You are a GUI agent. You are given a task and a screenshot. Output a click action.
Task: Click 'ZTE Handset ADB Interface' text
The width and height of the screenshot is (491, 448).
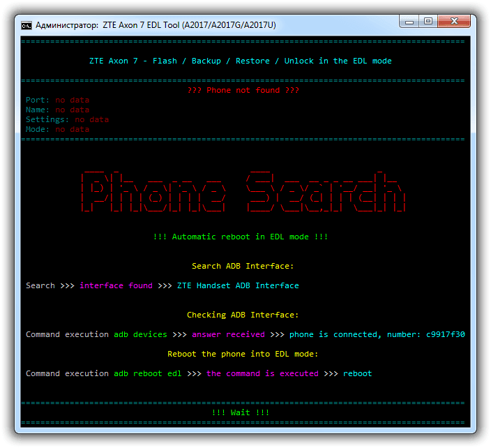click(238, 285)
